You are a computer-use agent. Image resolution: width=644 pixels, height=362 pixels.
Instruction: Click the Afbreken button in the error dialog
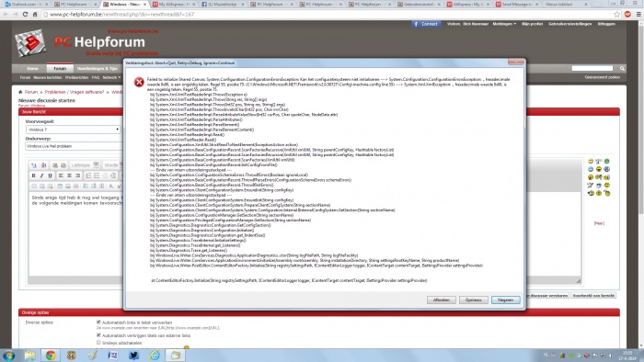click(441, 300)
